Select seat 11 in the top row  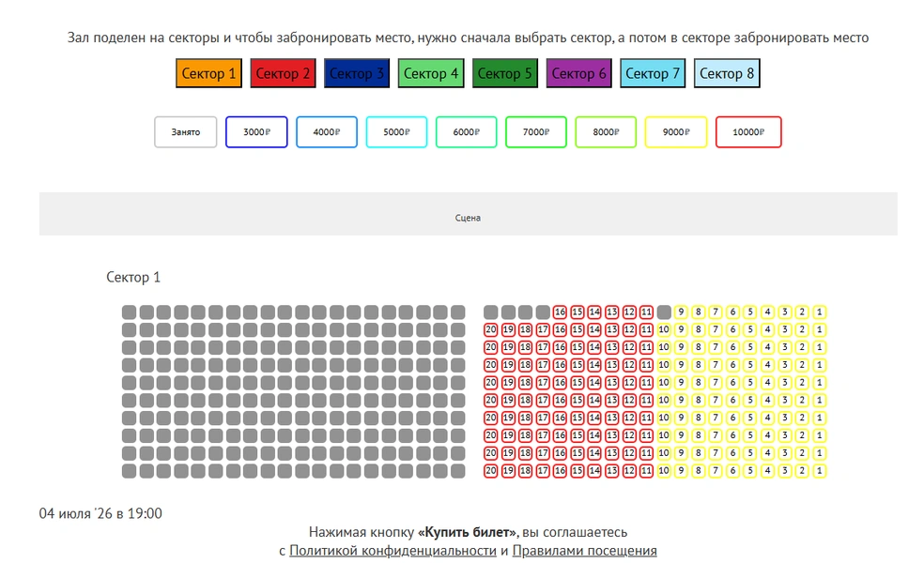tap(646, 312)
